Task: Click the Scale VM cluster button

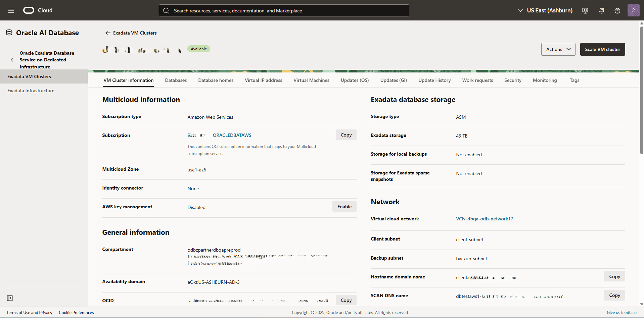Action: tap(602, 49)
